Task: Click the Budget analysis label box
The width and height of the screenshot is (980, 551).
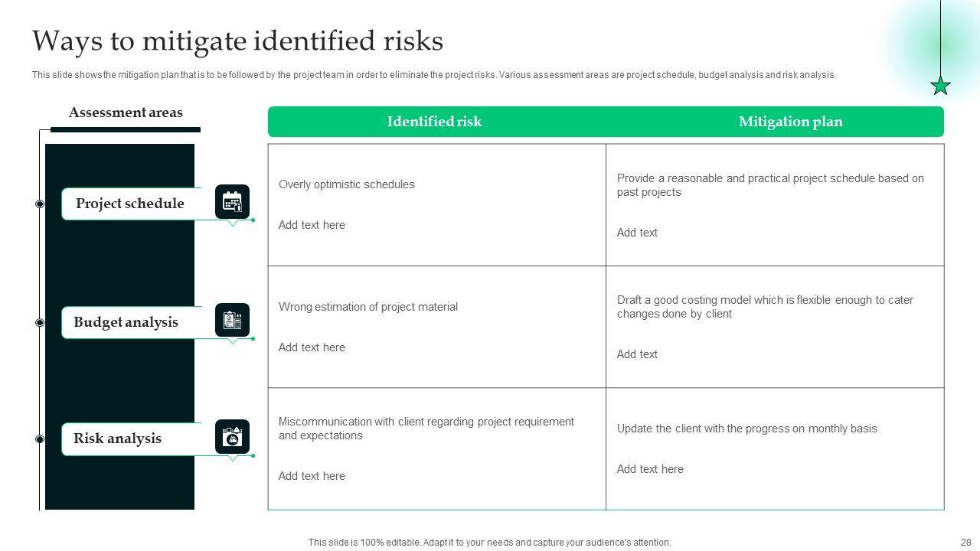Action: pos(126,322)
